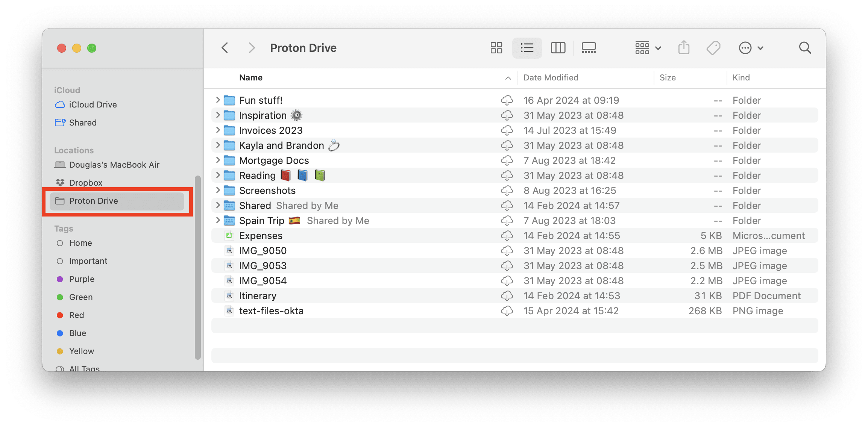Click the search magnifier icon
Viewport: 868px width, 427px height.
805,48
